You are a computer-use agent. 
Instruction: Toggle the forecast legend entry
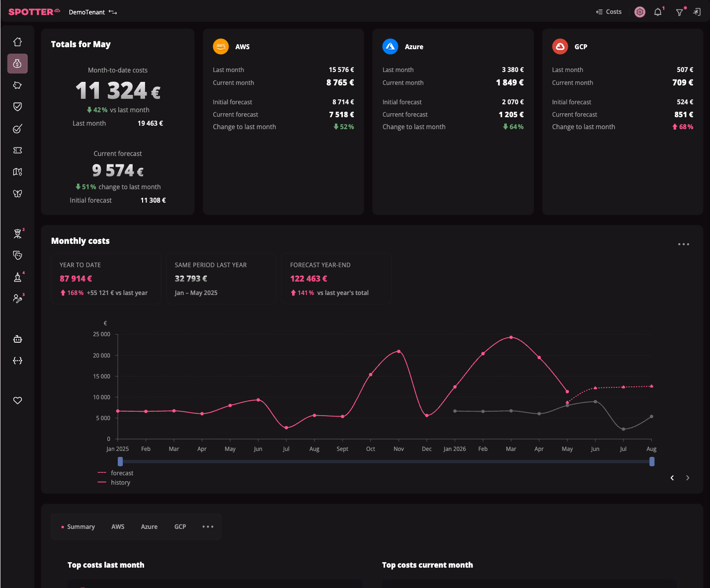116,473
